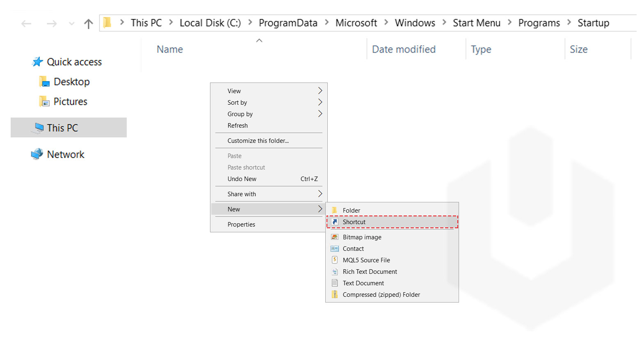Pick the Text Document icon
Viewport: 644px width, 344px height.
pyautogui.click(x=335, y=283)
